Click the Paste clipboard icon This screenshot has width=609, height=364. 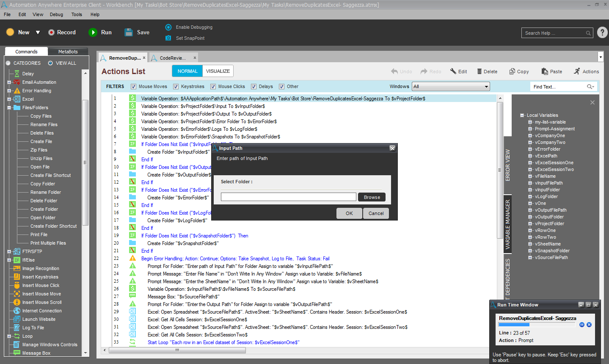pyautogui.click(x=544, y=72)
